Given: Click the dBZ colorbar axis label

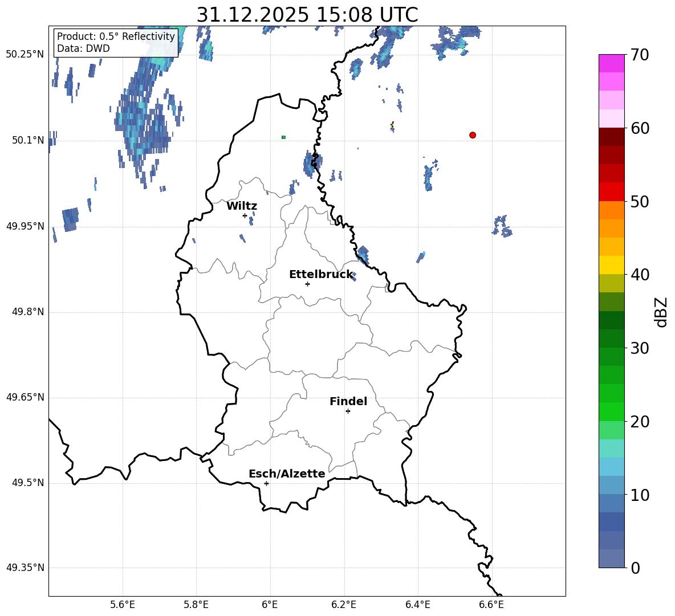Looking at the screenshot, I should tap(661, 312).
